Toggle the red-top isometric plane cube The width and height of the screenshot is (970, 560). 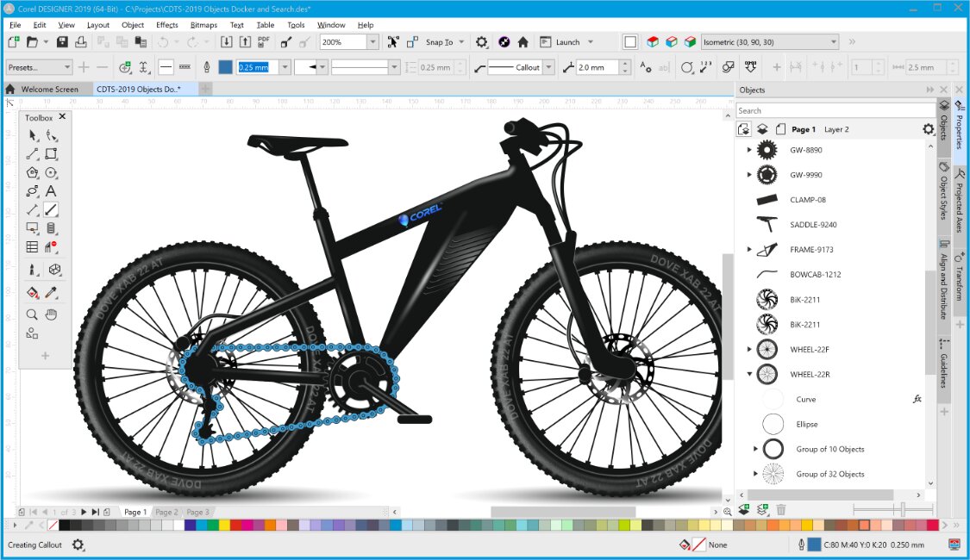[x=653, y=42]
